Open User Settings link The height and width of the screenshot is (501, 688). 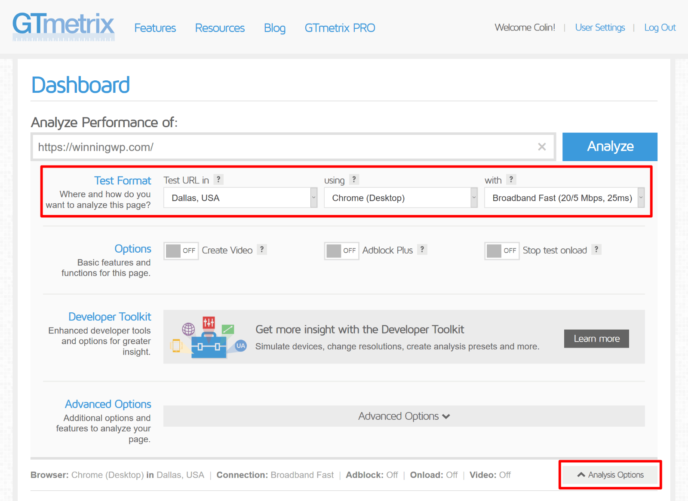(x=600, y=28)
